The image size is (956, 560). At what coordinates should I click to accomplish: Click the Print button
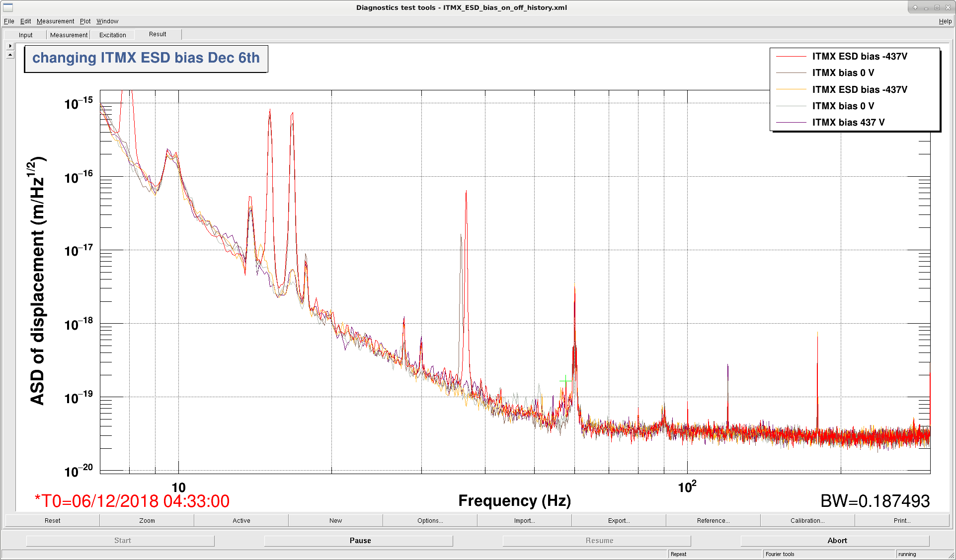[902, 520]
